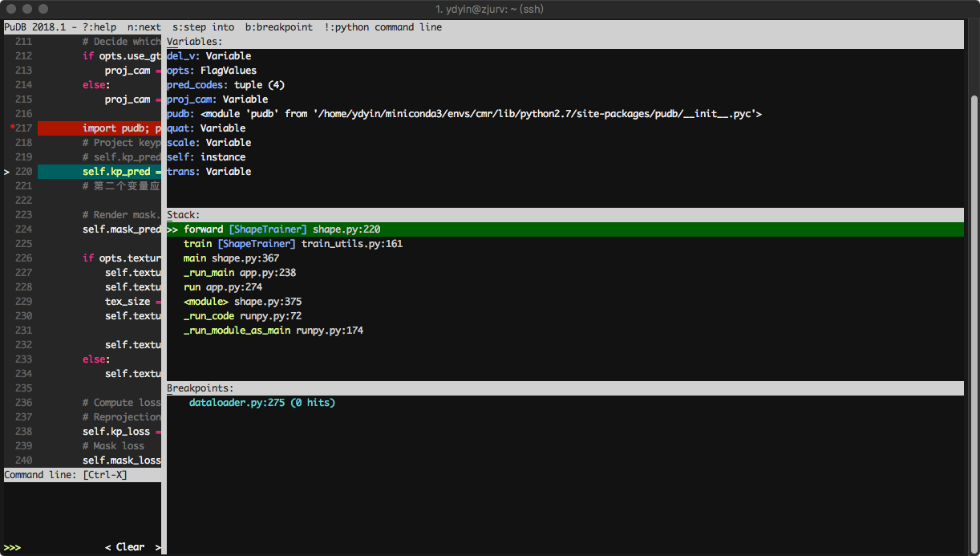
Task: Click breakpoint line 217 import pudb
Action: (x=99, y=128)
